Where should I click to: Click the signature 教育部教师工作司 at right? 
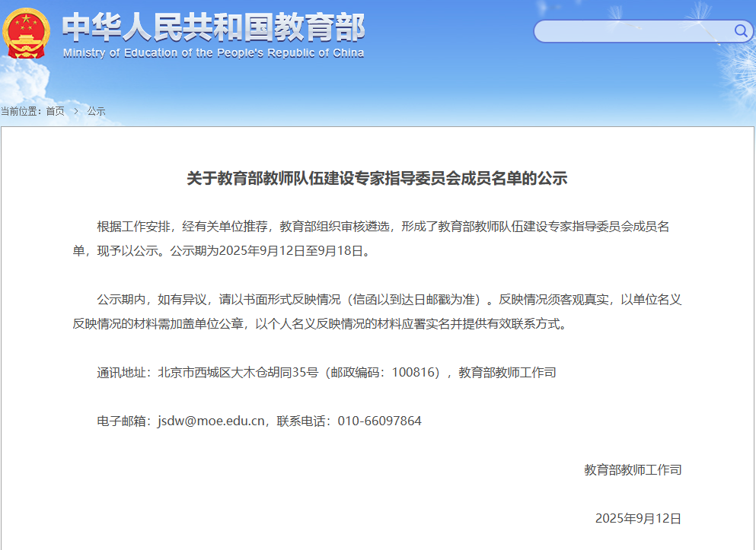pyautogui.click(x=633, y=469)
